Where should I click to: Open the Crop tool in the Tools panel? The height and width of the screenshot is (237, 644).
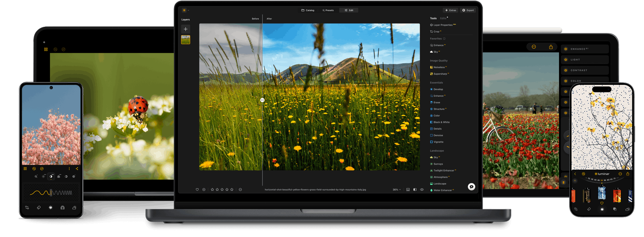point(436,32)
